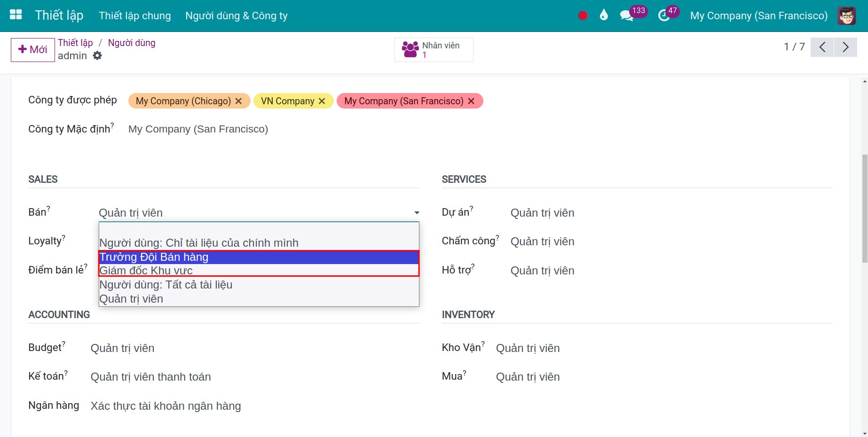Remove the VN Company tag
Viewport: 868px width, 437px height.
tap(322, 101)
